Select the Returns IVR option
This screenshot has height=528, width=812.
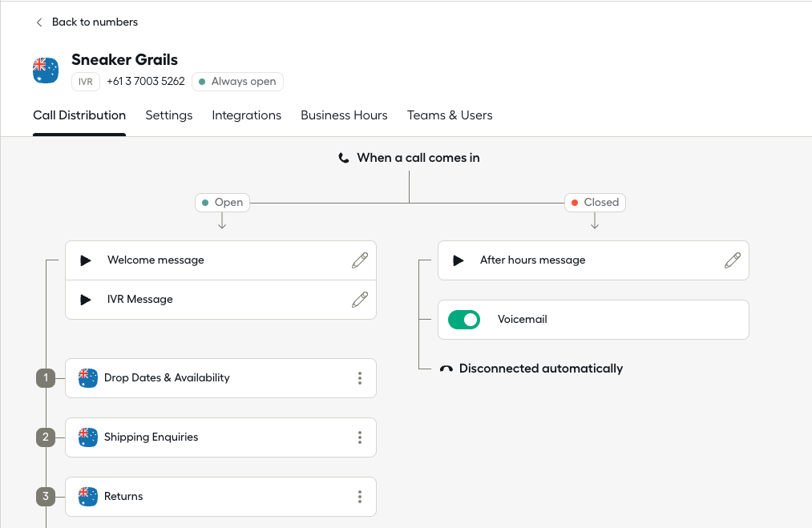[123, 497]
